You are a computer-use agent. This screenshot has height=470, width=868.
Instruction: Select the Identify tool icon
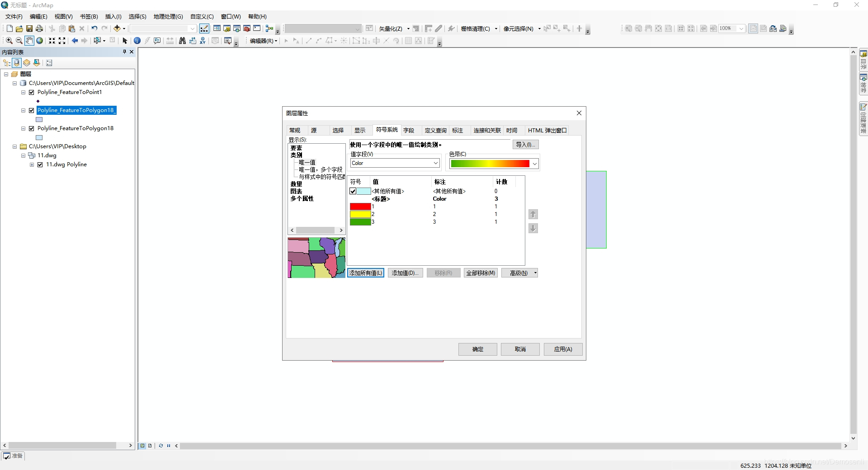pos(137,41)
